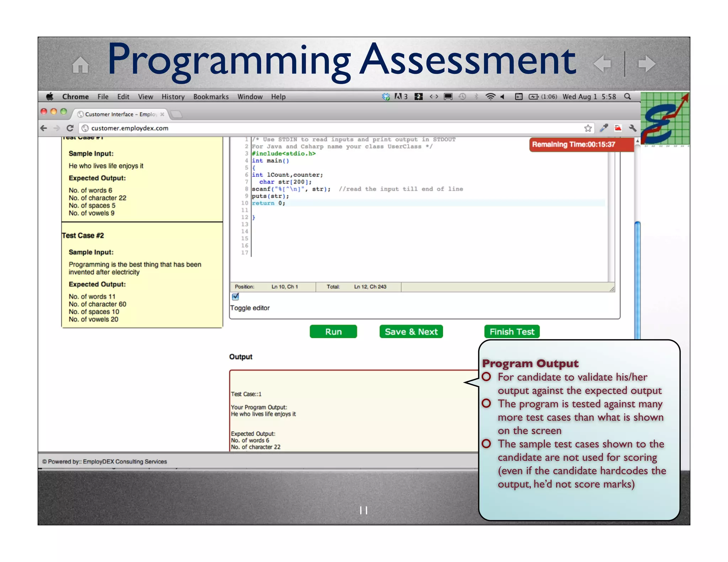The width and height of the screenshot is (728, 562).
Task: Click the browser back arrow
Action: click(44, 128)
